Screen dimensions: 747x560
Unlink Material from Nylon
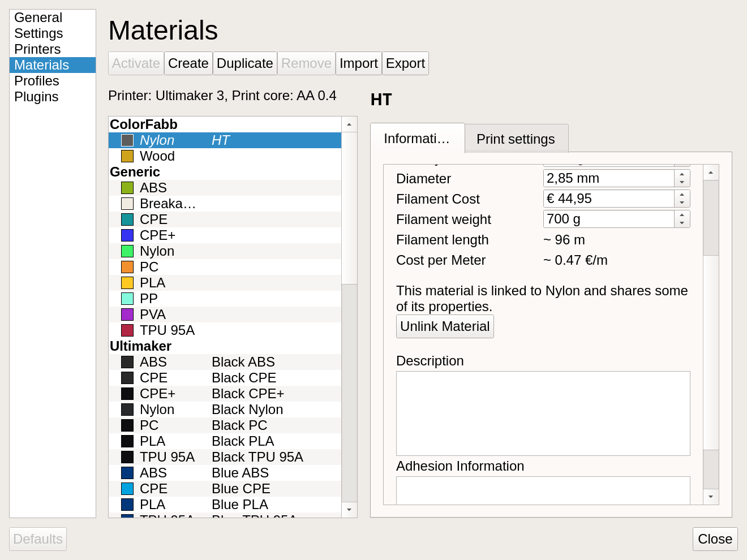tap(444, 326)
